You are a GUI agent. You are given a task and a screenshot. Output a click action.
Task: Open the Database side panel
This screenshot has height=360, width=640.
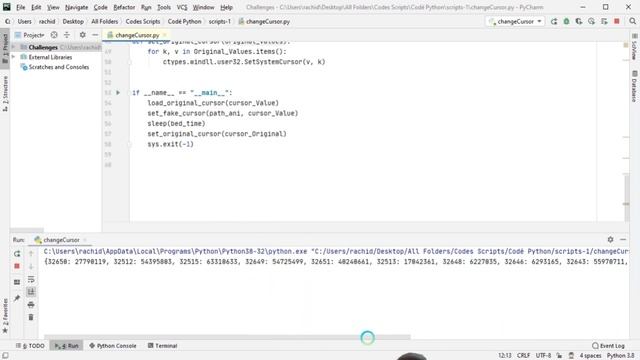[635, 87]
